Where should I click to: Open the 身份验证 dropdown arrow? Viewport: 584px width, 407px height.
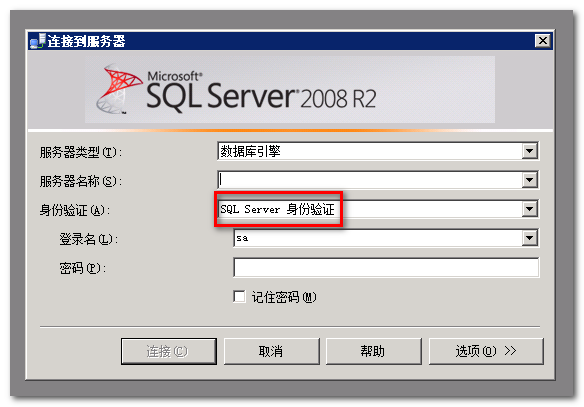(x=530, y=209)
